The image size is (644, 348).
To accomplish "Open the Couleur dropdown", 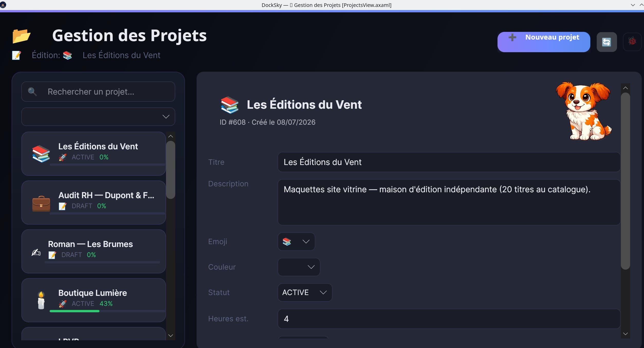I will 299,267.
